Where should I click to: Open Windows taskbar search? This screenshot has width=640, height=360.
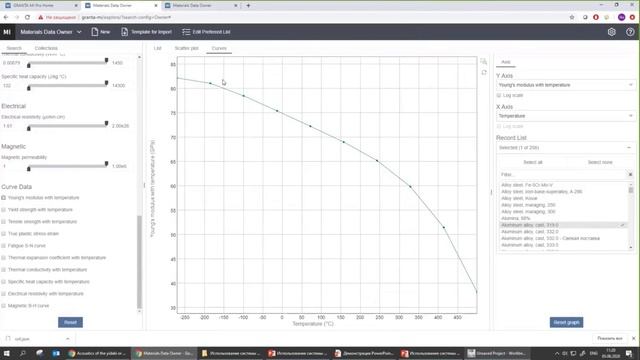pyautogui.click(x=23, y=353)
